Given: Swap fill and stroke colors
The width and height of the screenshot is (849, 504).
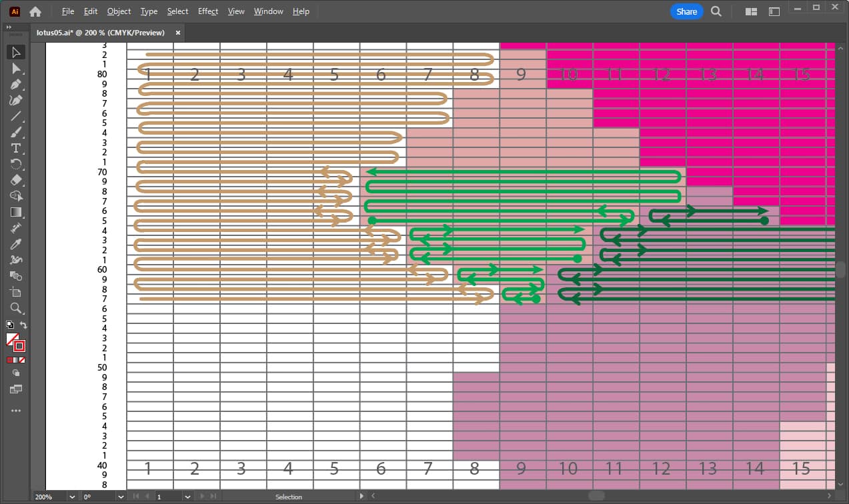Looking at the screenshot, I should click(x=23, y=325).
